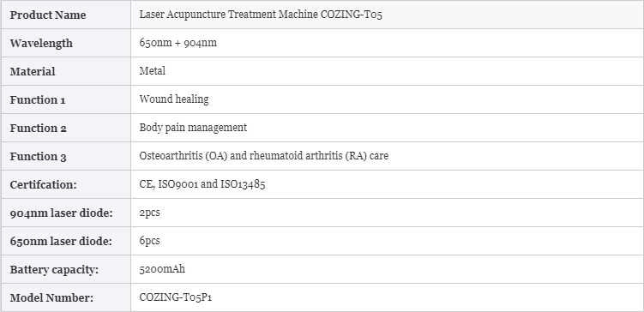Click the Material label cell

click(x=66, y=71)
